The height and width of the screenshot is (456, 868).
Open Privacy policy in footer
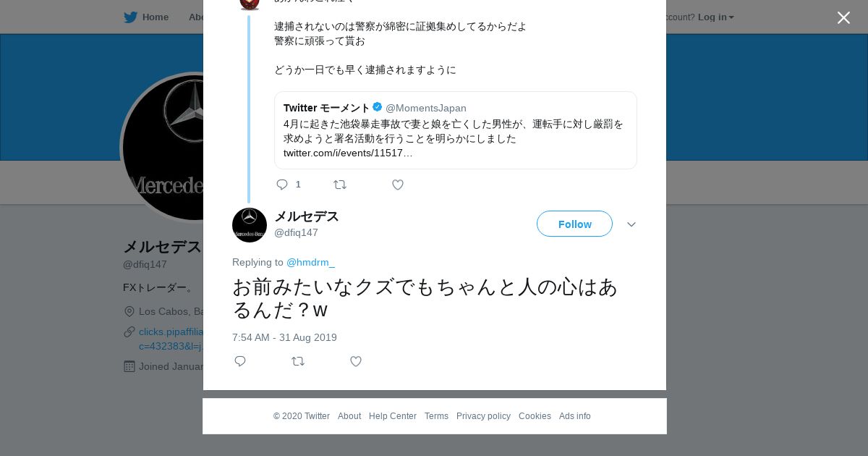click(x=483, y=416)
